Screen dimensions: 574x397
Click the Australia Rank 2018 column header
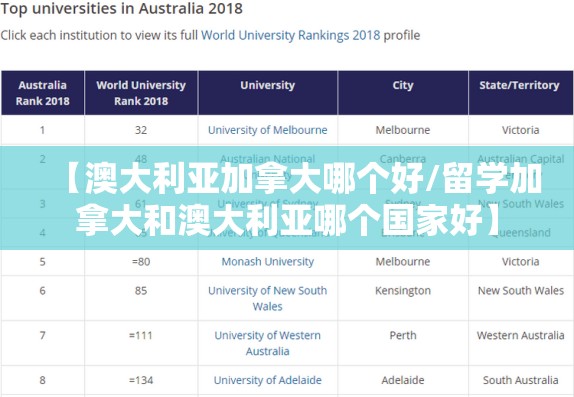(42, 93)
